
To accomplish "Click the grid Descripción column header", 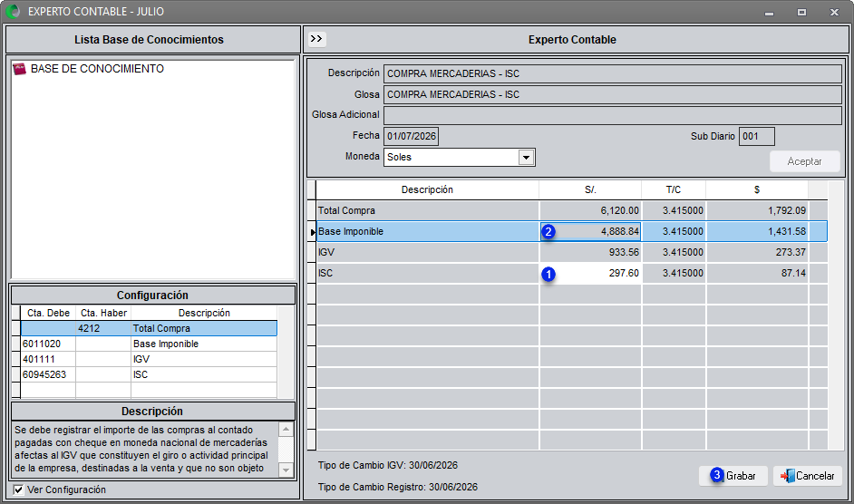I will tap(428, 189).
